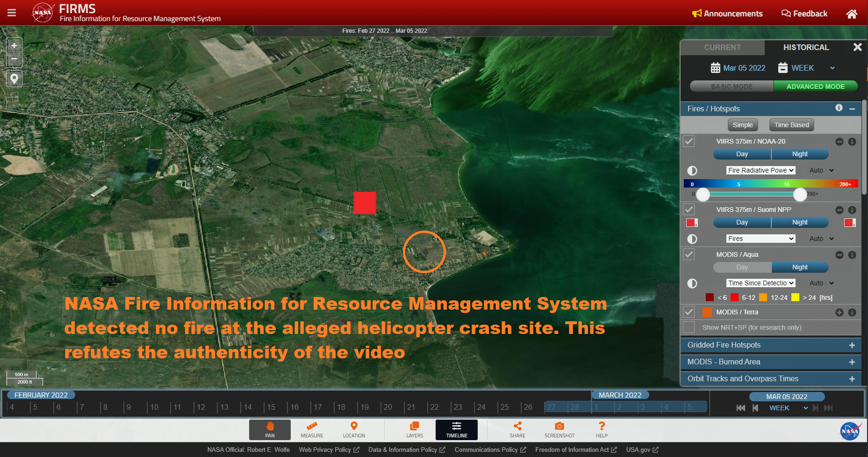Switch to the HISTORICAL tab
Image resolution: width=868 pixels, height=457 pixels.
click(806, 47)
